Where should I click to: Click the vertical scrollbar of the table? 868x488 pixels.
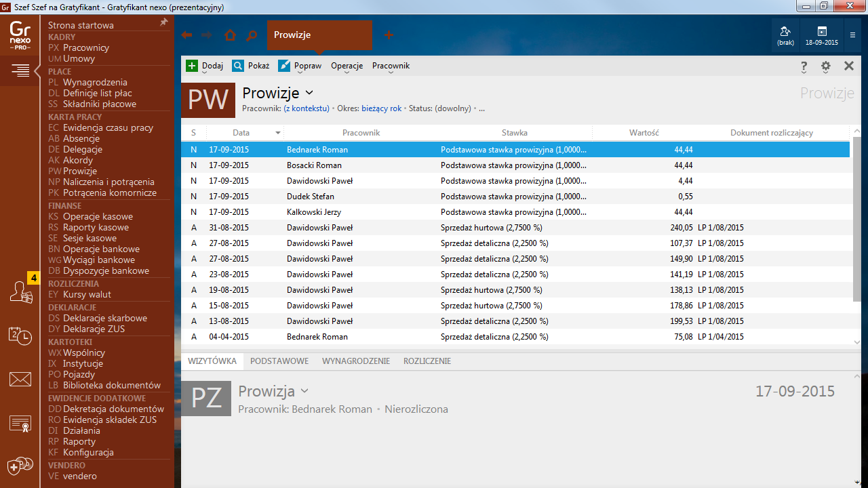pos(856,217)
